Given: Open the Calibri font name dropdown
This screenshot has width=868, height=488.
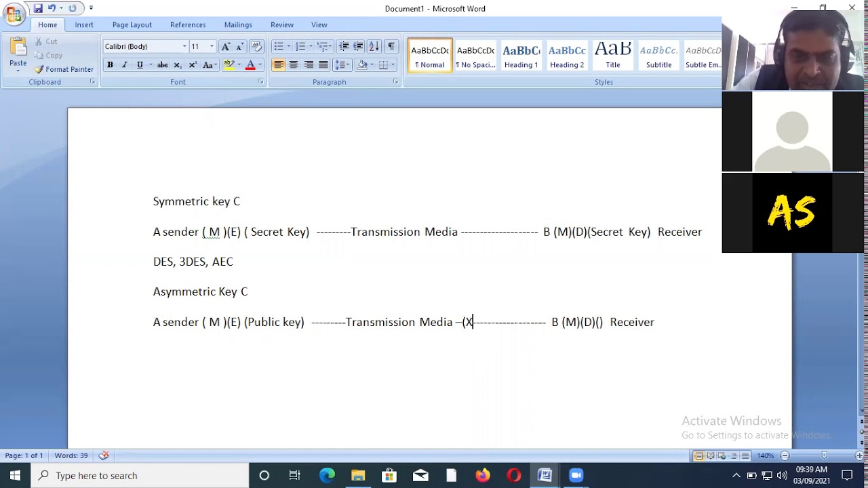Looking at the screenshot, I should [x=184, y=46].
